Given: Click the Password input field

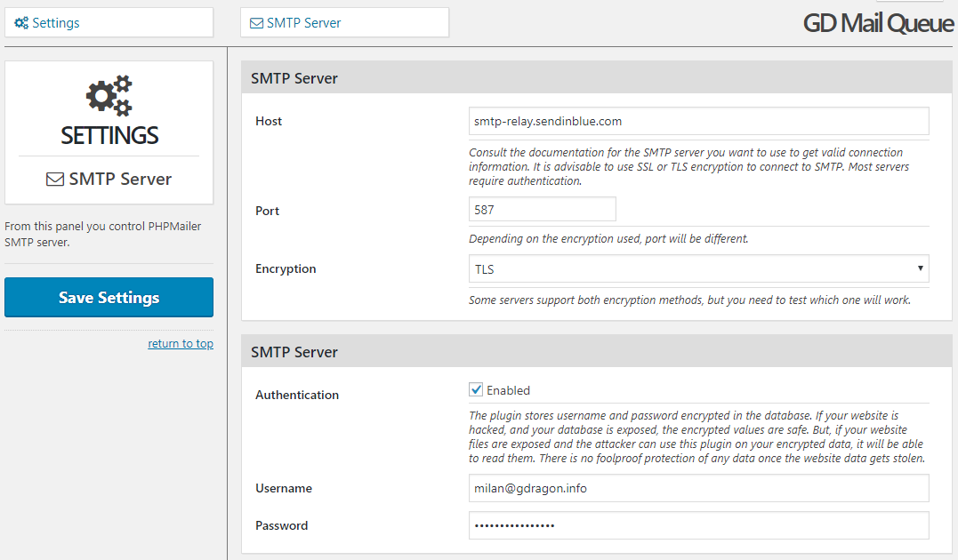Looking at the screenshot, I should click(698, 525).
